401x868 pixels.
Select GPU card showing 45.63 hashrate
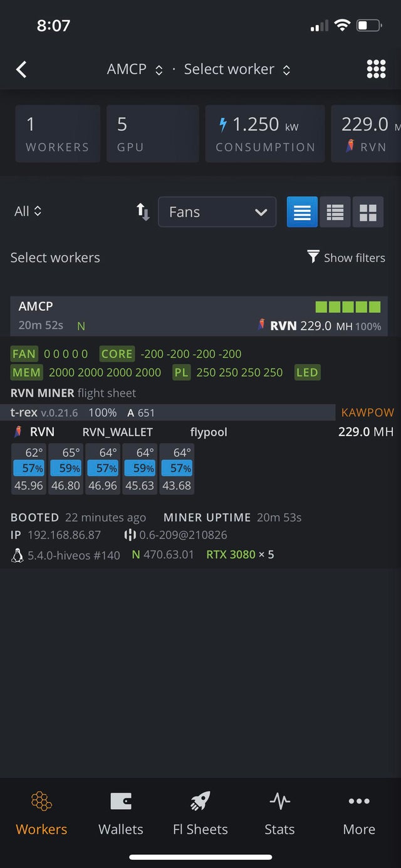pyautogui.click(x=140, y=469)
